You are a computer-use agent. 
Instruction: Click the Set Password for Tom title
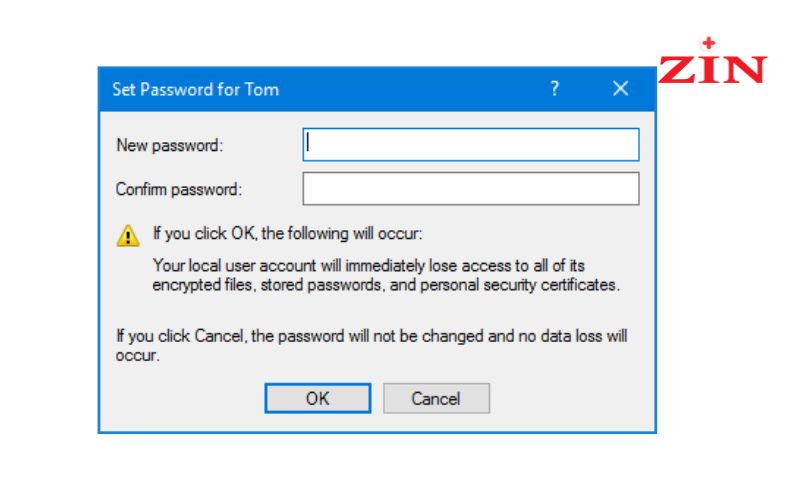(195, 90)
